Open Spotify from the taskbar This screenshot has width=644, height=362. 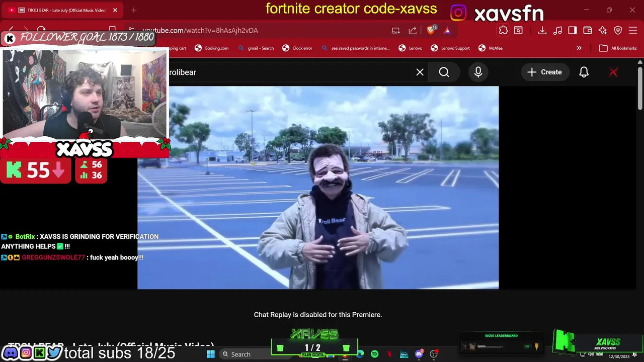pyautogui.click(x=375, y=354)
